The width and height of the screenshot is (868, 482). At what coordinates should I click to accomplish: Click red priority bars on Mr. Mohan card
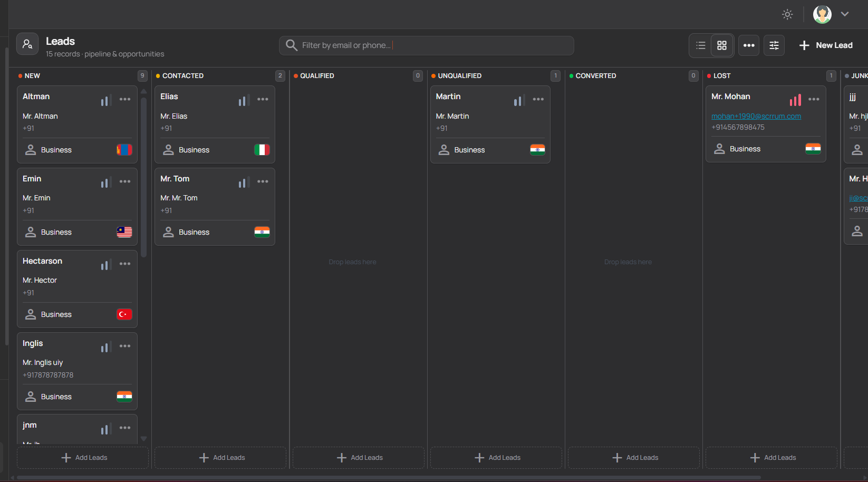click(x=795, y=100)
